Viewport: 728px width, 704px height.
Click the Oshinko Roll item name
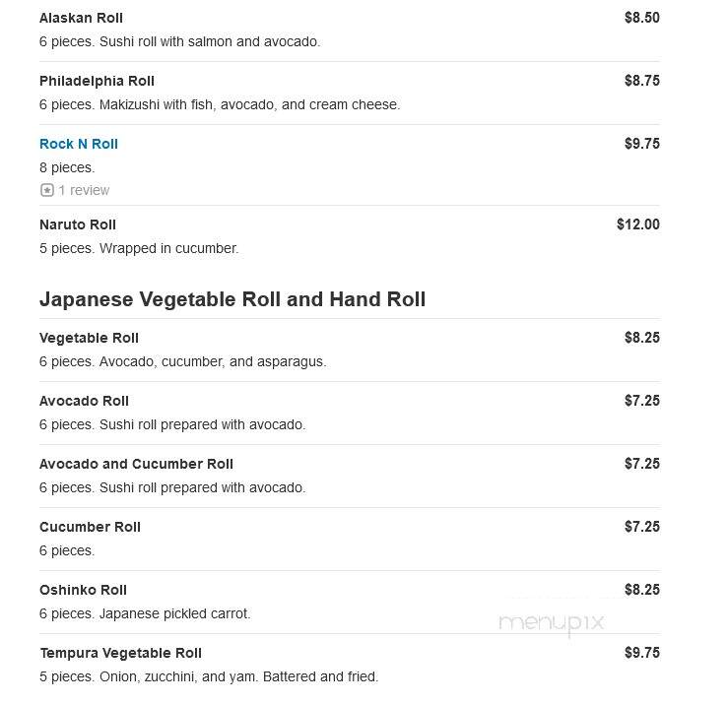83,591
